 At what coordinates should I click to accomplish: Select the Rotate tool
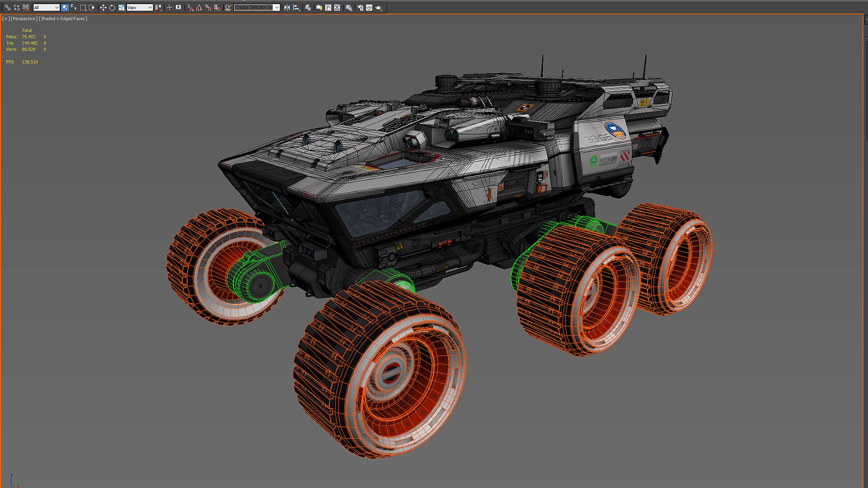pos(112,8)
